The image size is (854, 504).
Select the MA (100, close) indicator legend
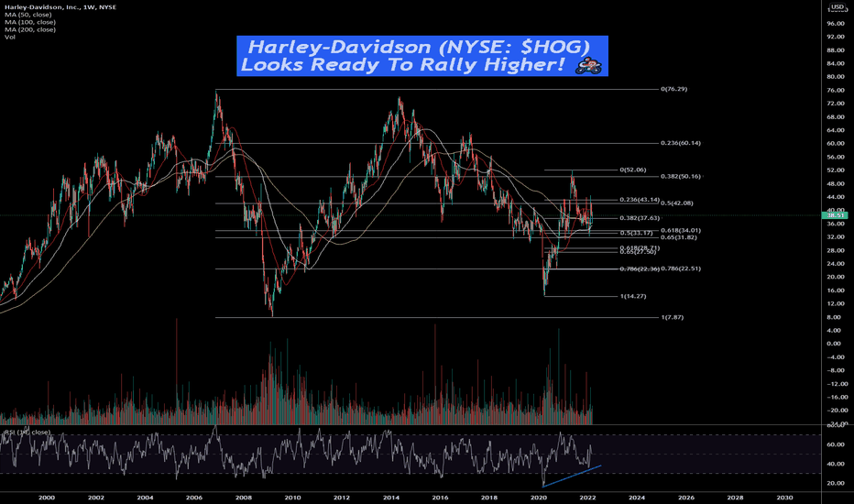[30, 22]
